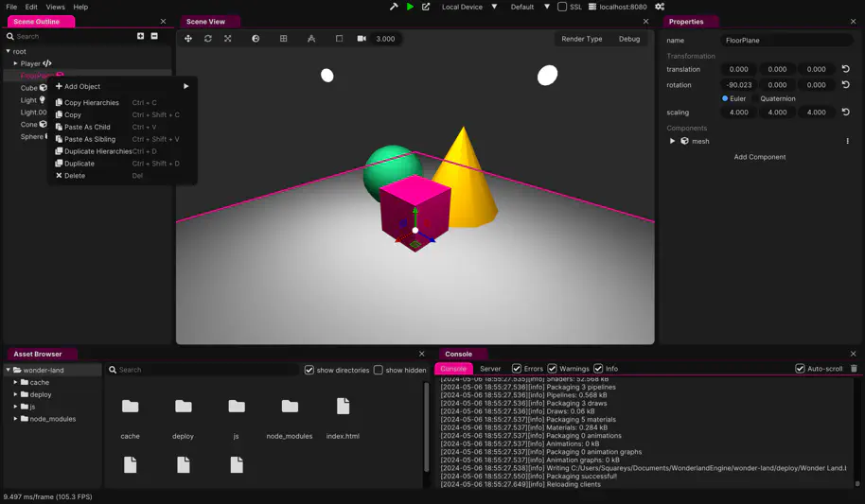Click the camera icon in Scene View
The width and height of the screenshot is (865, 504).
click(x=362, y=39)
